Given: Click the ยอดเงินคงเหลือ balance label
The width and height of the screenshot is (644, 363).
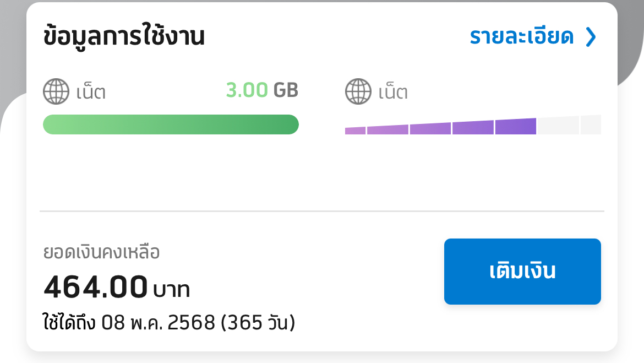Looking at the screenshot, I should point(101,253).
